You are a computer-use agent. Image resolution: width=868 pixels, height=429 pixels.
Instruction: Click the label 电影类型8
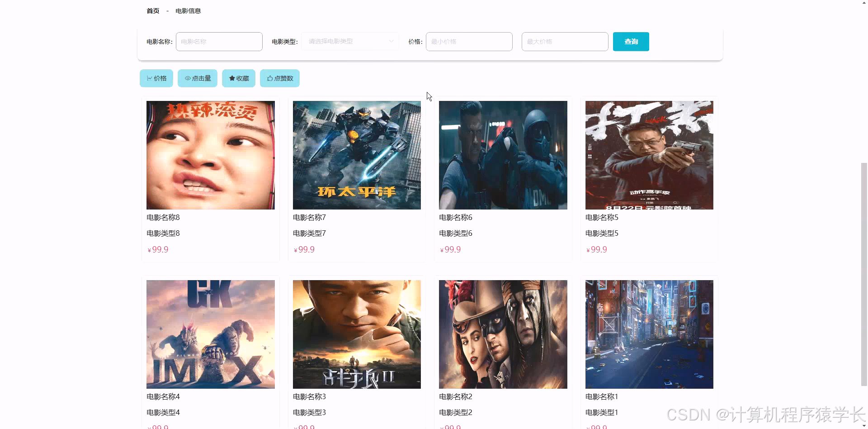(163, 234)
